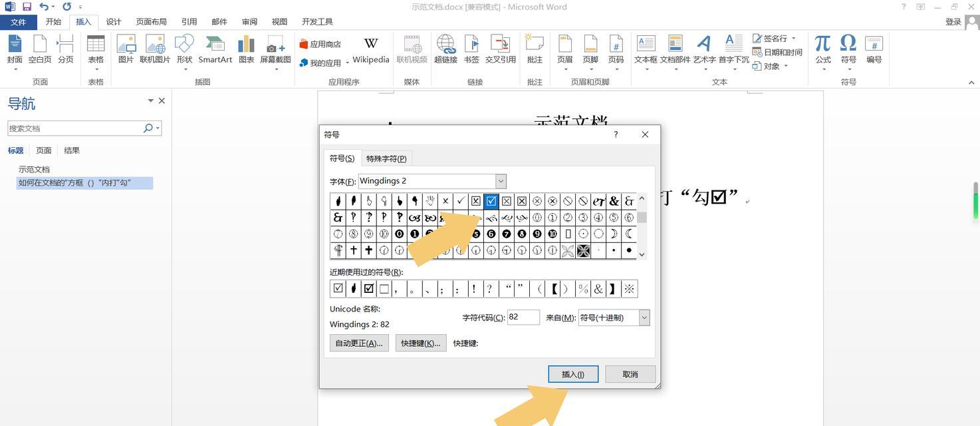This screenshot has height=426, width=980.
Task: Click the Symbol (符号) omega icon
Action: (848, 44)
